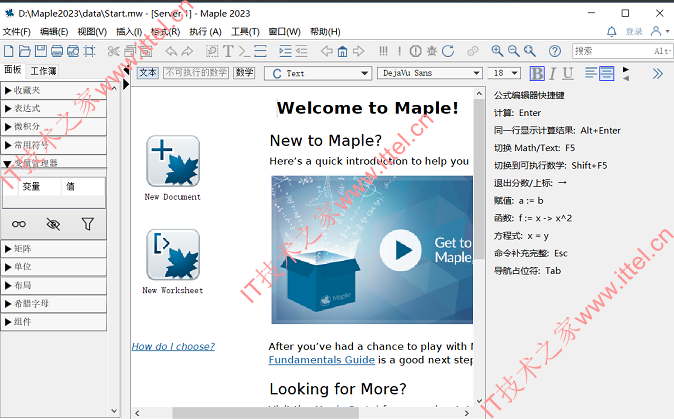Click the interrupt computation stop icon

(x=416, y=51)
